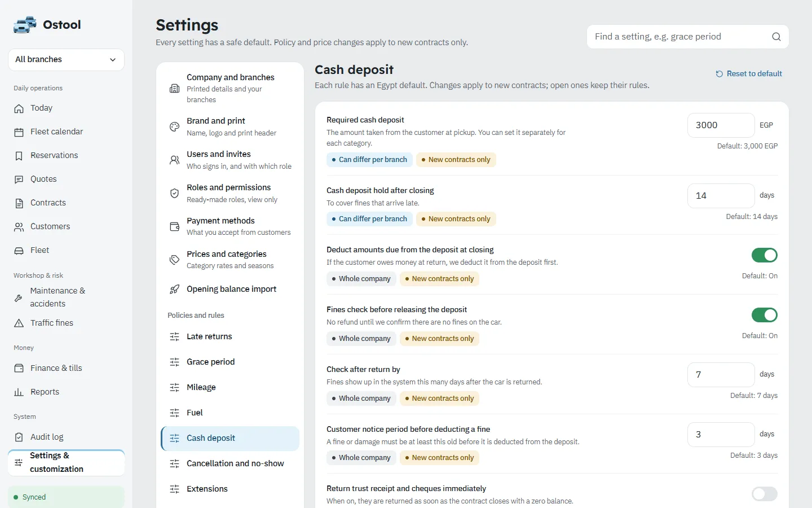Open Finance & tills wallet icon
The width and height of the screenshot is (812, 508).
tap(19, 369)
